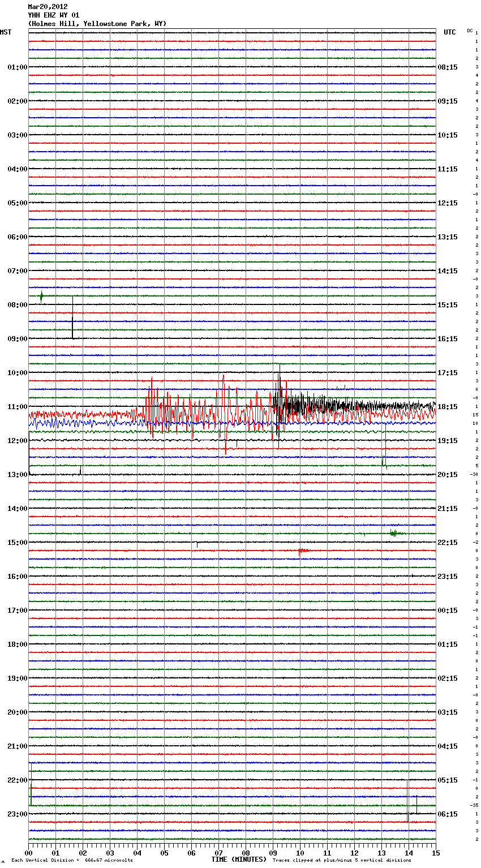Click the DC offset value -30
Viewport: 481px width, 868px height.
coord(474,475)
